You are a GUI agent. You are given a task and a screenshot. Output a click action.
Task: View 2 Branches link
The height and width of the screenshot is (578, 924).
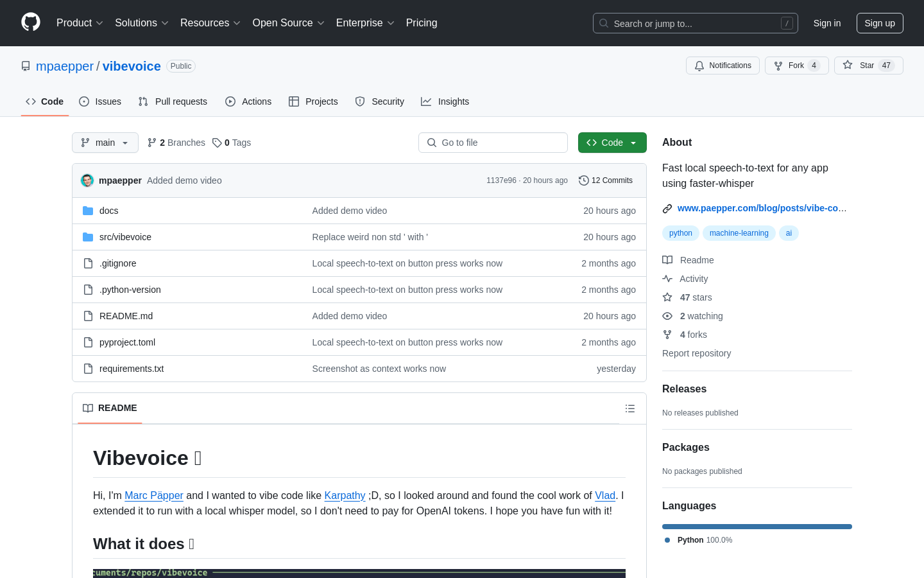pos(176,143)
